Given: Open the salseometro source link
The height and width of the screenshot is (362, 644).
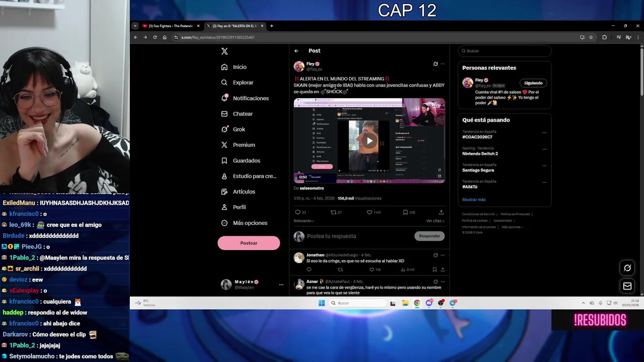Looking at the screenshot, I should coord(311,188).
